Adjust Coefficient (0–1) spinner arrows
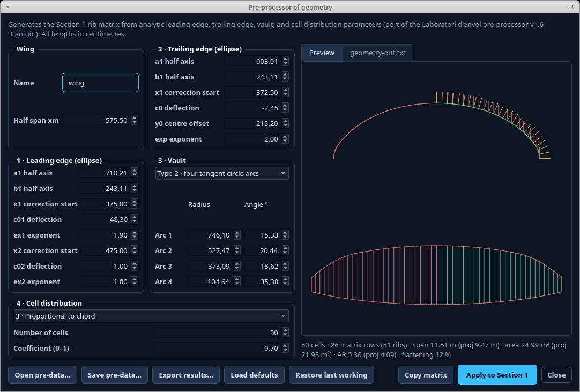580x392 pixels. (x=285, y=349)
